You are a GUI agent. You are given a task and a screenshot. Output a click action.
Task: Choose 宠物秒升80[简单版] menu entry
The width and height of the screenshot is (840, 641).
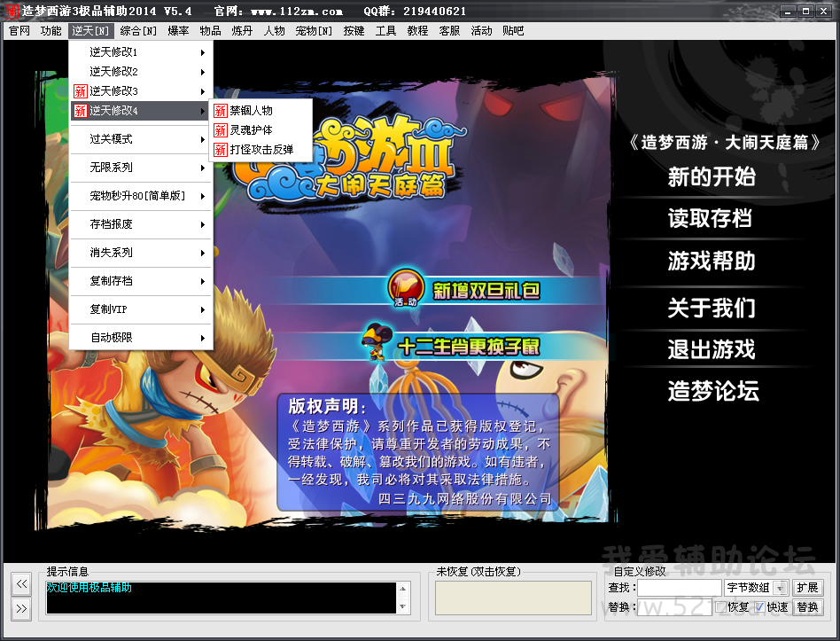pos(142,196)
